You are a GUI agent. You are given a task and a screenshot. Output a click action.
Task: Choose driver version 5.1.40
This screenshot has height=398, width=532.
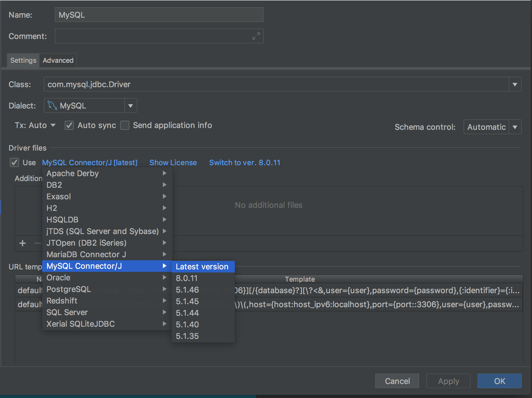(203, 325)
